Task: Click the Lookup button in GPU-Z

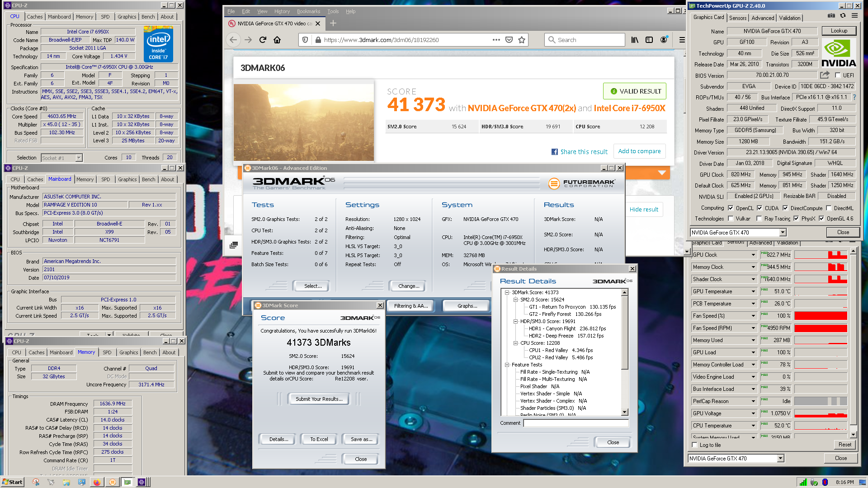Action: click(x=839, y=31)
